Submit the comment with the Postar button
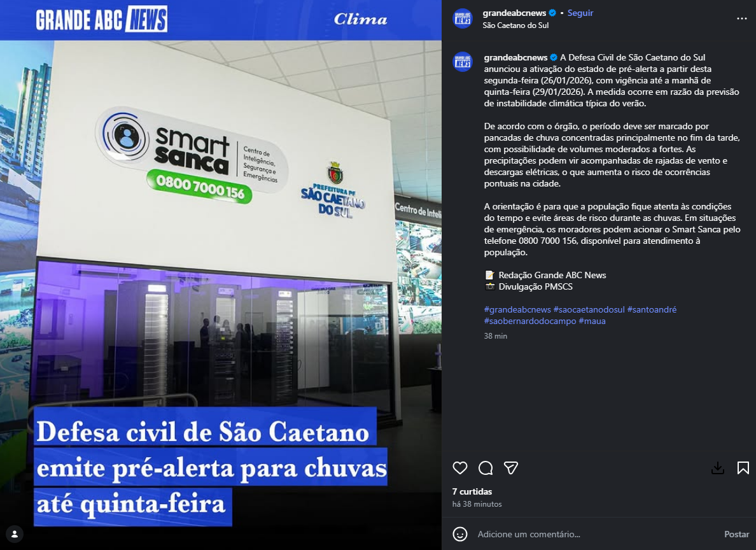756x550 pixels. click(x=736, y=534)
